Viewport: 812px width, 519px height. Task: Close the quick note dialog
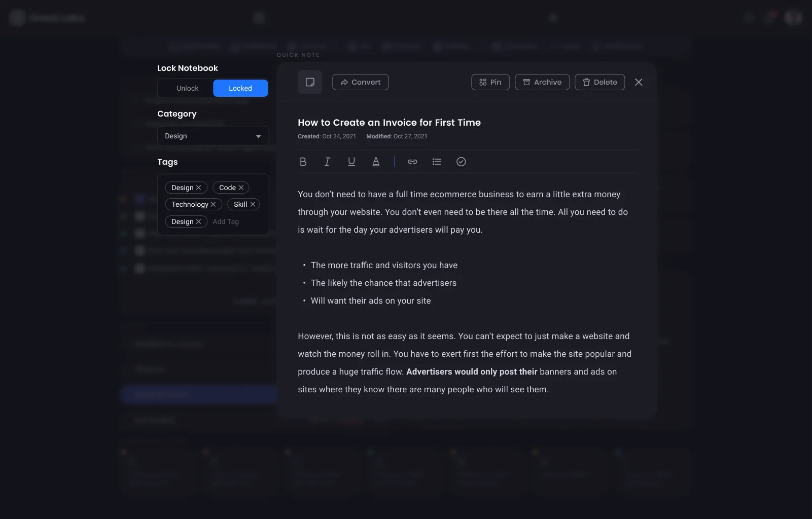[639, 82]
